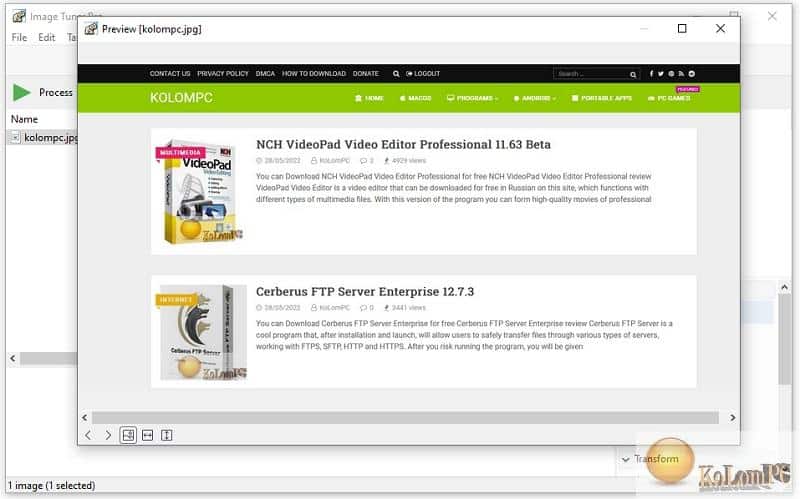Maximize the Preview window
The width and height of the screenshot is (800, 499).
[x=682, y=29]
